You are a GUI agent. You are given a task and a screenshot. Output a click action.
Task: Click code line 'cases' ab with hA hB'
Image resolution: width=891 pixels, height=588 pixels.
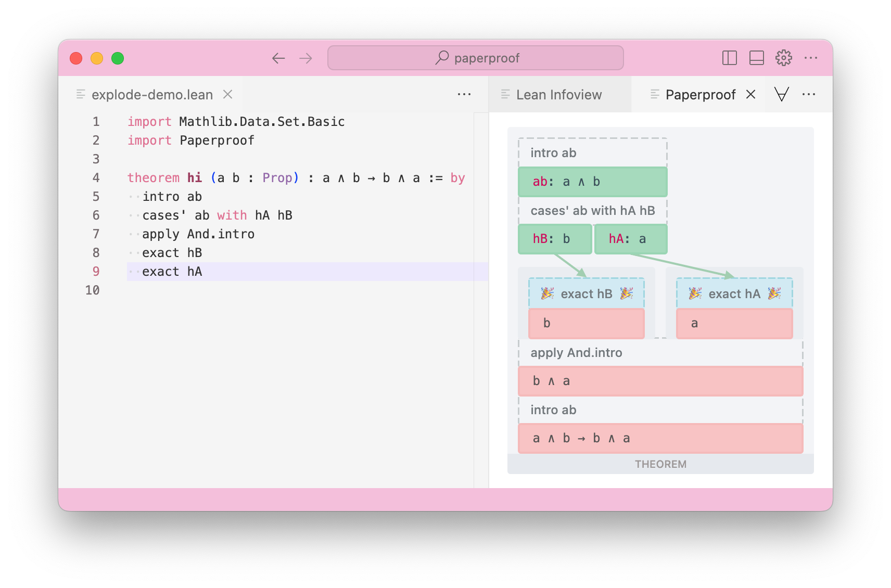[217, 215]
